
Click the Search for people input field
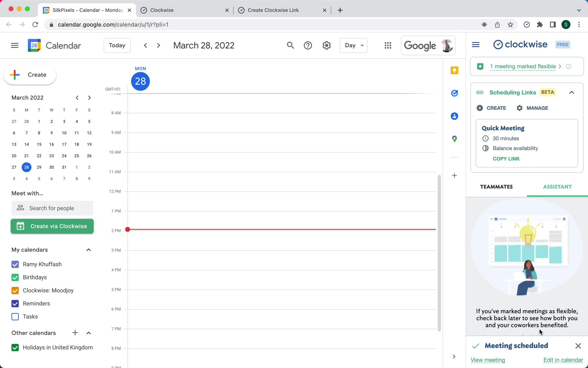(52, 208)
